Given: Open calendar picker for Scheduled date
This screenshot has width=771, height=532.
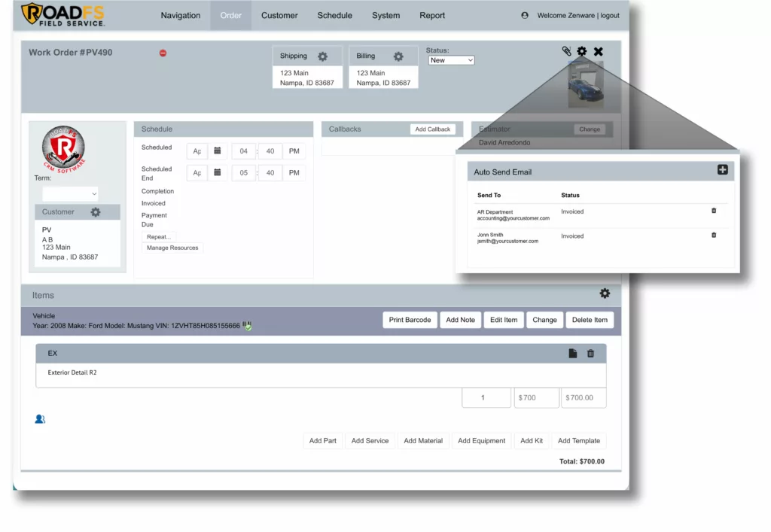Looking at the screenshot, I should pos(218,150).
